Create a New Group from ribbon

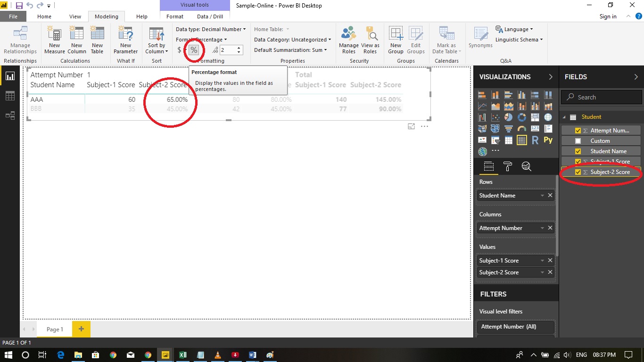pyautogui.click(x=396, y=40)
